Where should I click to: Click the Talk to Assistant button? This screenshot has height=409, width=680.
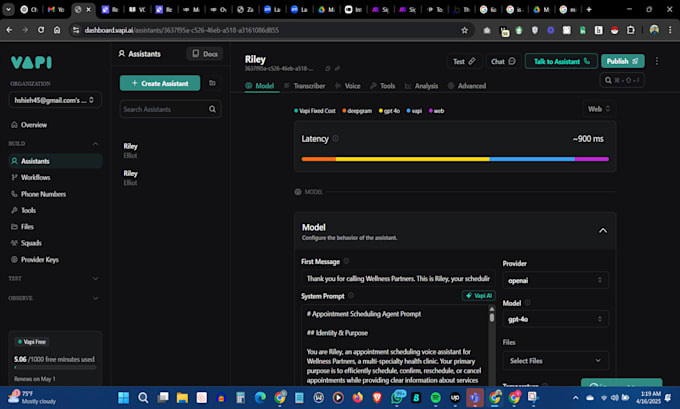point(562,61)
